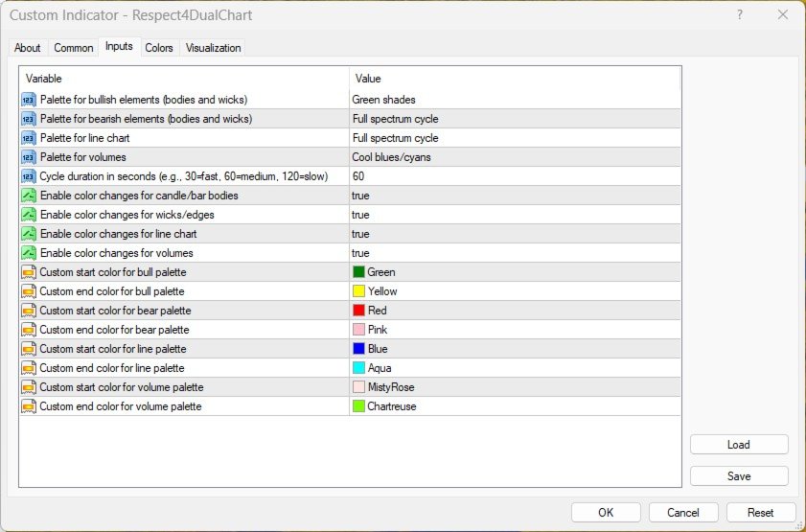Click bool icon for candle/bar bodies row
This screenshot has height=532, width=806.
point(29,196)
